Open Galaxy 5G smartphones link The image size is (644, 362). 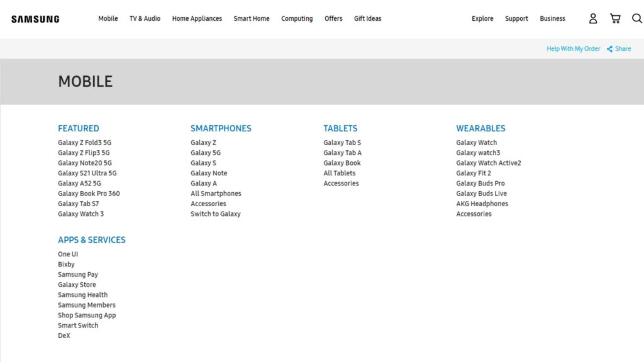(206, 153)
